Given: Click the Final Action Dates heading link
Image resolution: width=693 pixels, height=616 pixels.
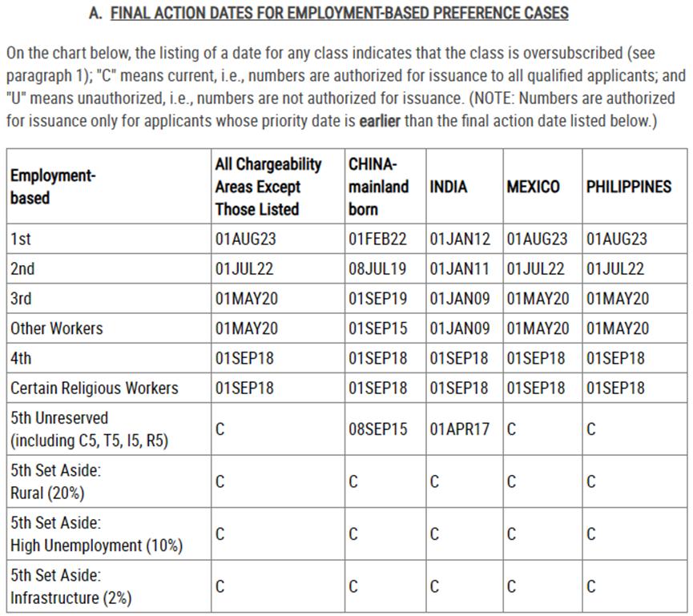Looking at the screenshot, I should [339, 13].
